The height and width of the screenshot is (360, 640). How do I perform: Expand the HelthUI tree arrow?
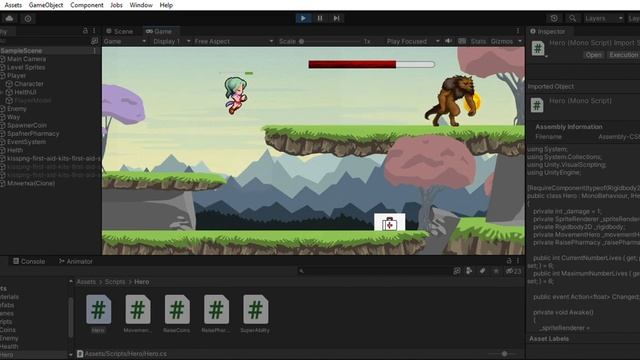coord(2,92)
